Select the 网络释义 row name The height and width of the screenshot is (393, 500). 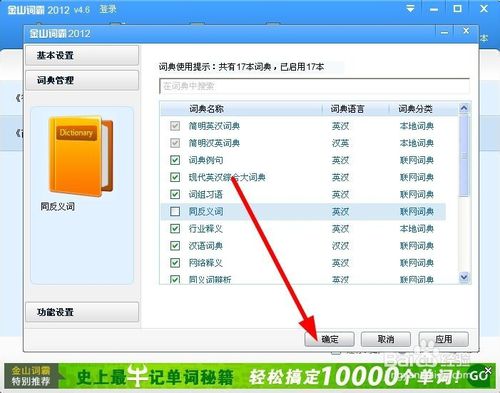pyautogui.click(x=206, y=263)
